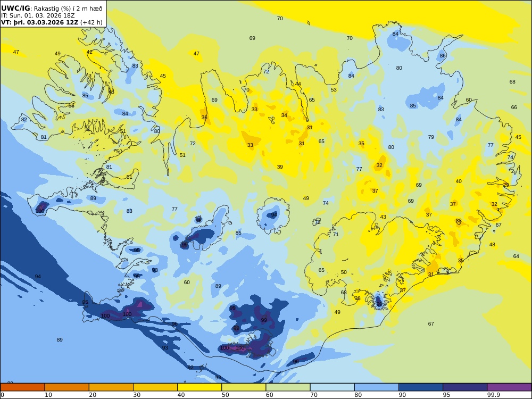This screenshot has width=532, height=399.
Task: Click the legend tick label '30'
Action: click(137, 395)
